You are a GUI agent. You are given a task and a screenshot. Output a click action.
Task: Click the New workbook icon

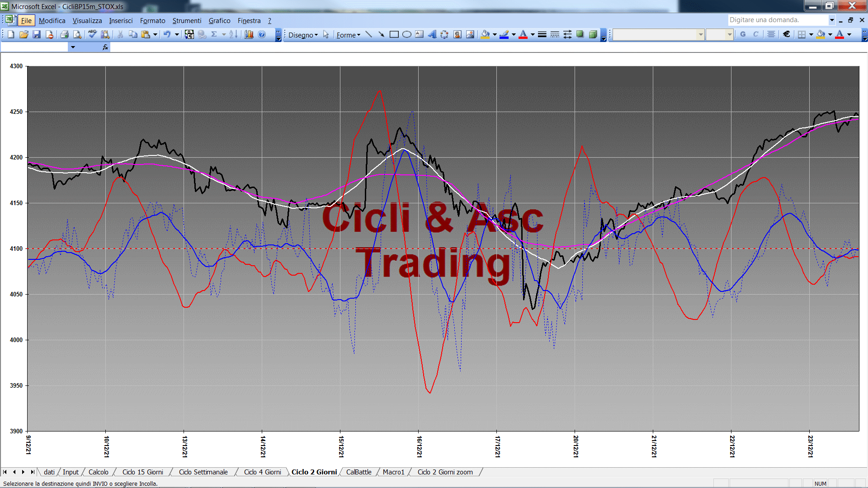tap(11, 34)
